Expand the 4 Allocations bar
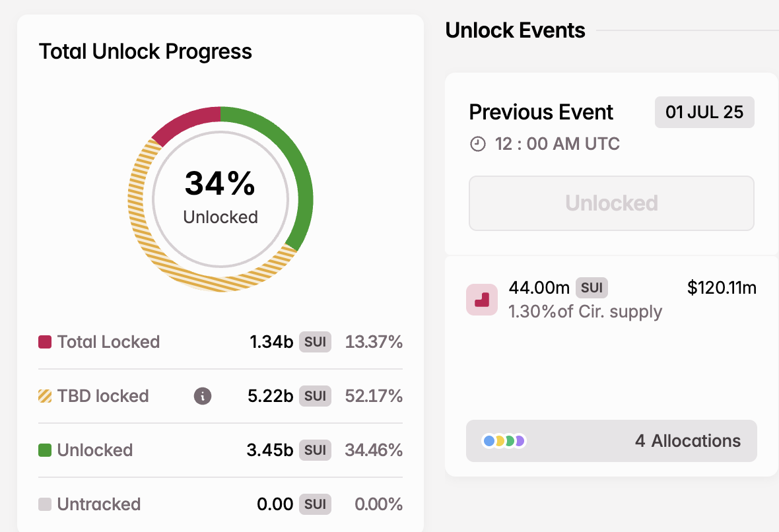The height and width of the screenshot is (532, 779). (x=611, y=441)
